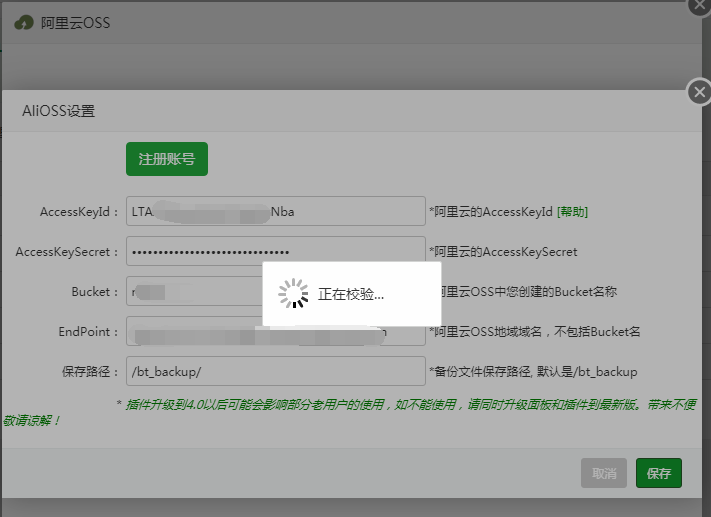Click the 正在校验 loading spinner

(x=293, y=293)
